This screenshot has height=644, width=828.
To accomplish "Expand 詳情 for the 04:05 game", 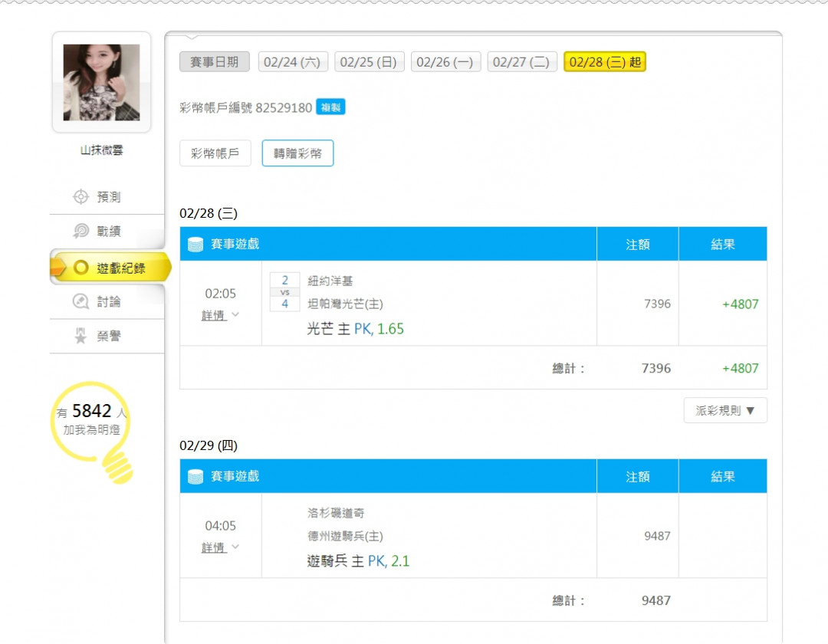I will 220,547.
